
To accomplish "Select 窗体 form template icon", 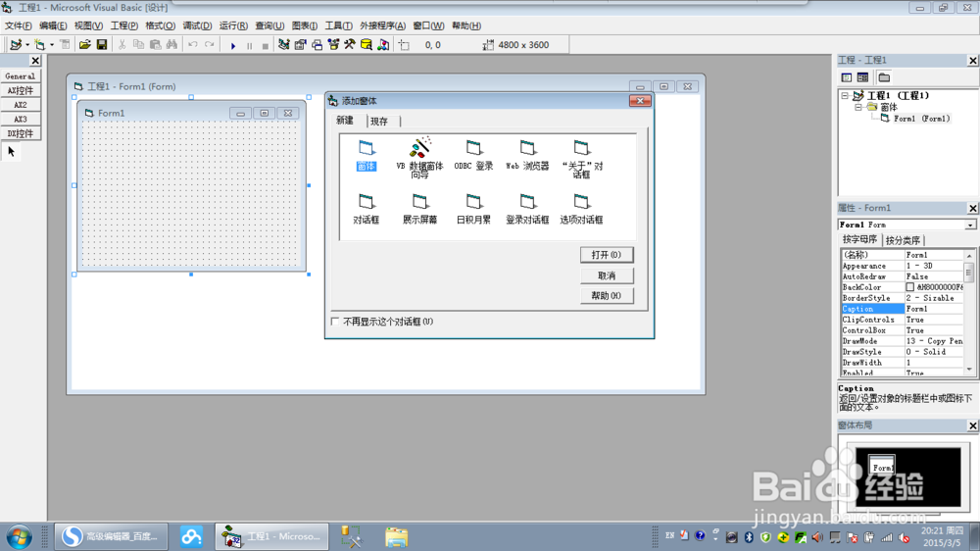I will coord(367,156).
